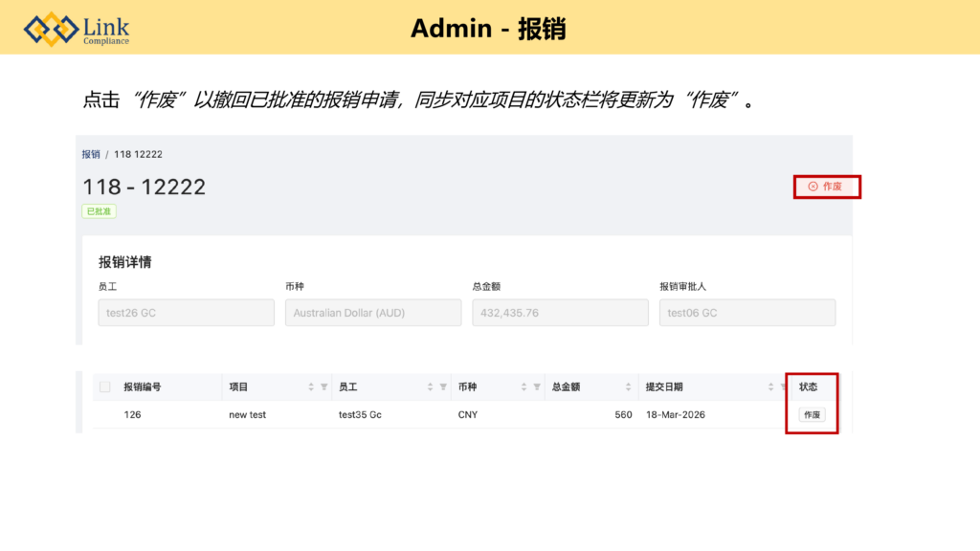Sort the table by 员工 column
This screenshot has width=980, height=551.
point(430,387)
